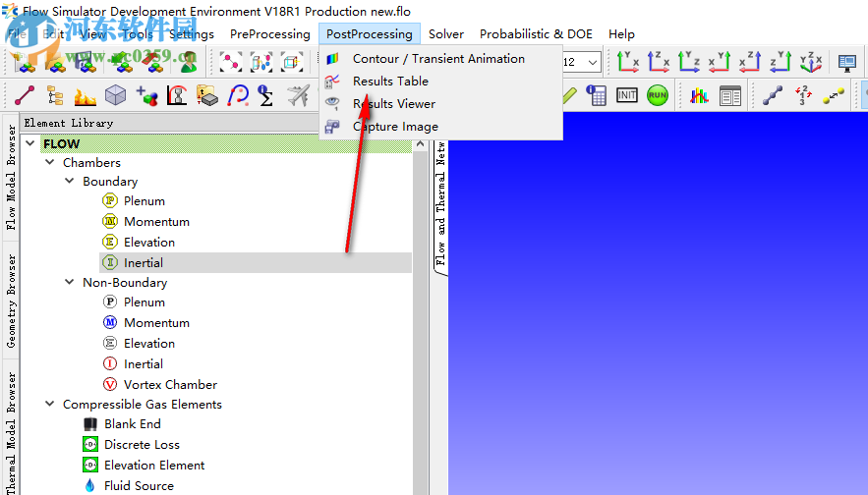Image resolution: width=868 pixels, height=495 pixels.
Task: Switch to the isometric XYZ view
Action: click(811, 62)
